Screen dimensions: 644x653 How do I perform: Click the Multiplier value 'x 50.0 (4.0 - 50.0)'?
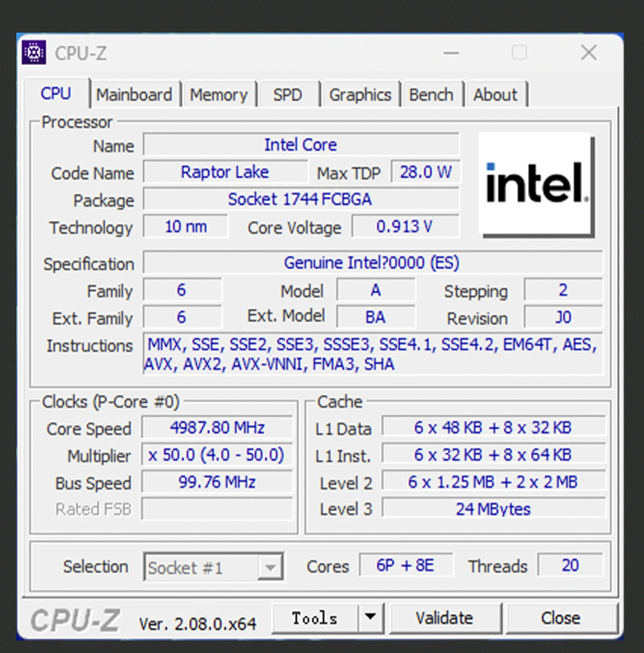pyautogui.click(x=217, y=455)
